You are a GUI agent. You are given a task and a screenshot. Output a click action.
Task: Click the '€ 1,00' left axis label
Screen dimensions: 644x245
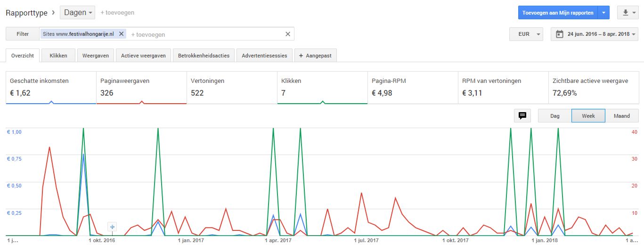(x=14, y=132)
